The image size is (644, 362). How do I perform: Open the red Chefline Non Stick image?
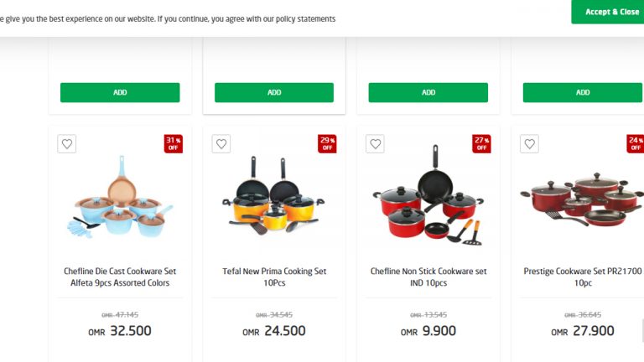pos(428,195)
